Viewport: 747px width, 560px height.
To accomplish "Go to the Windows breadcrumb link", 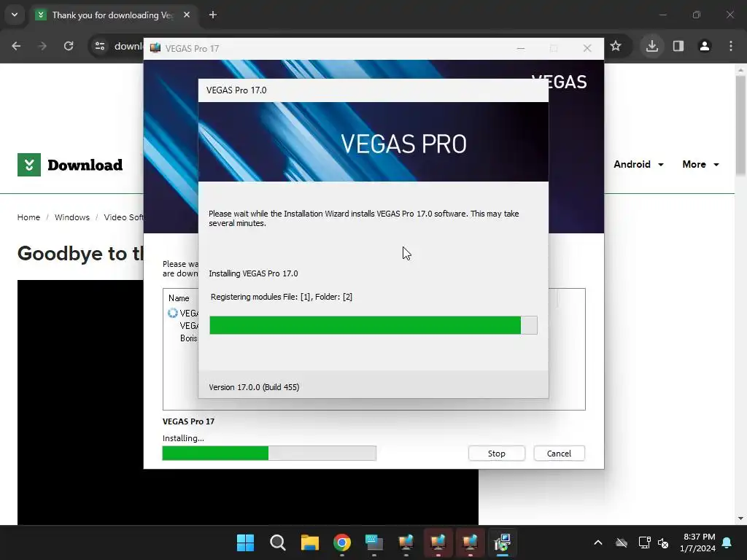I will [72, 217].
